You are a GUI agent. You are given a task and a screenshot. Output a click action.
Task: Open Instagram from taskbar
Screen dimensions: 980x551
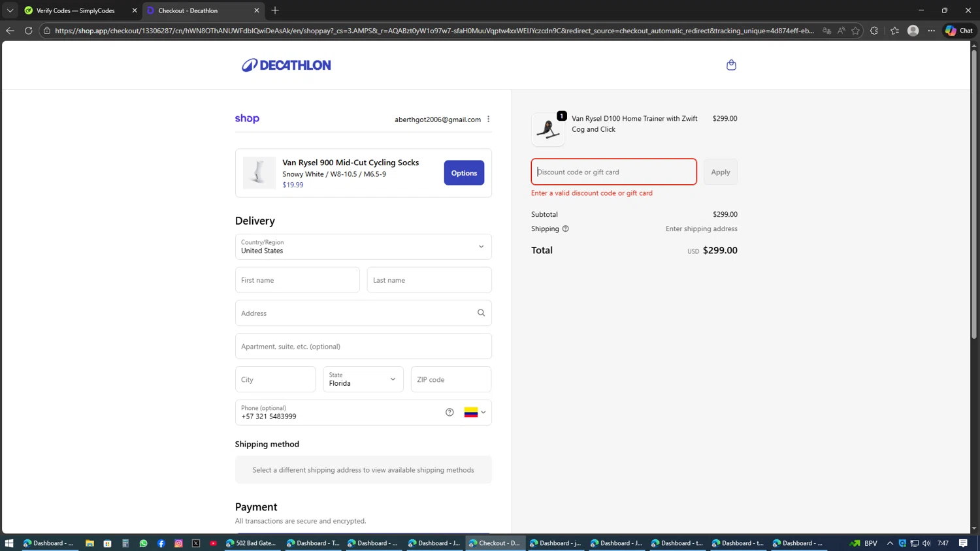[x=178, y=543]
